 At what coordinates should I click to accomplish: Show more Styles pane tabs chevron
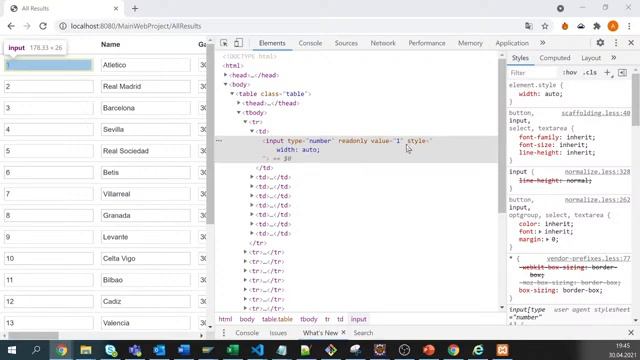point(613,58)
